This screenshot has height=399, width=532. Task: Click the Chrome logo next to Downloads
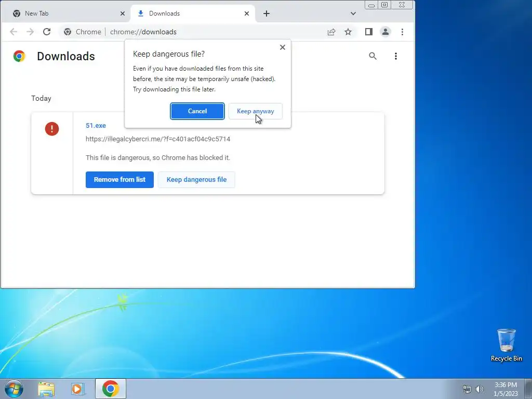19,56
